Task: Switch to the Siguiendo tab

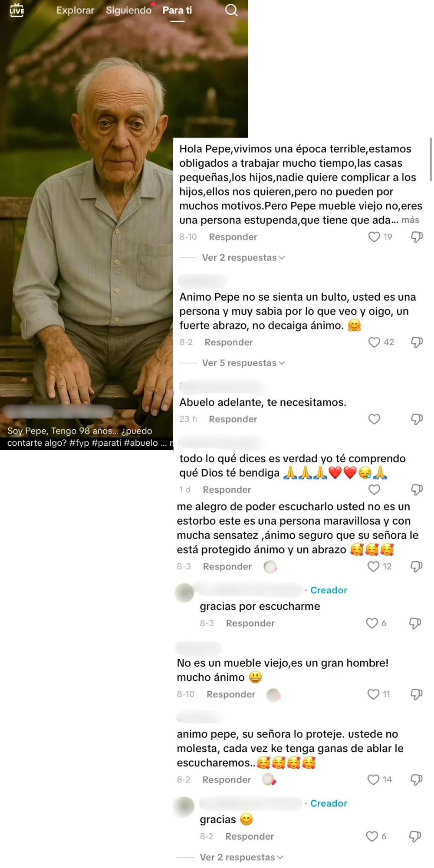Action: pos(128,10)
